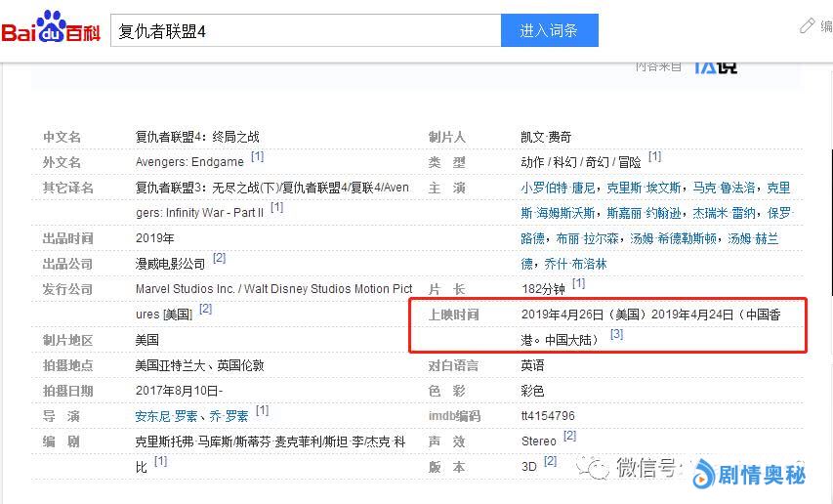Open the 克里斯·埃文斯 actor link
The width and height of the screenshot is (833, 504).
coord(644,188)
